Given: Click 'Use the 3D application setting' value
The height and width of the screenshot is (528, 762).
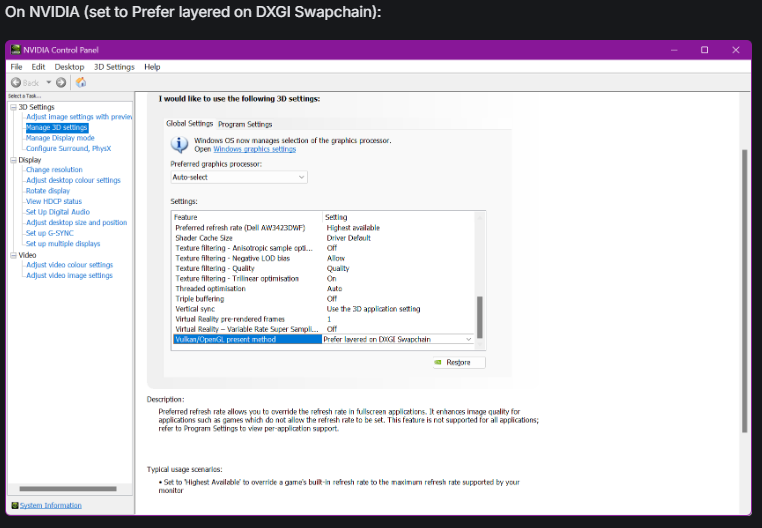Looking at the screenshot, I should coord(373,309).
